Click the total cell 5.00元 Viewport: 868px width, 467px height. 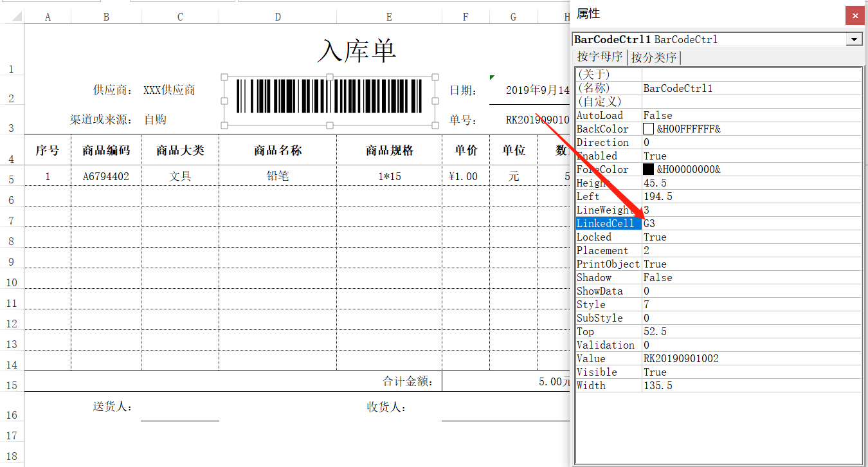[x=554, y=381]
